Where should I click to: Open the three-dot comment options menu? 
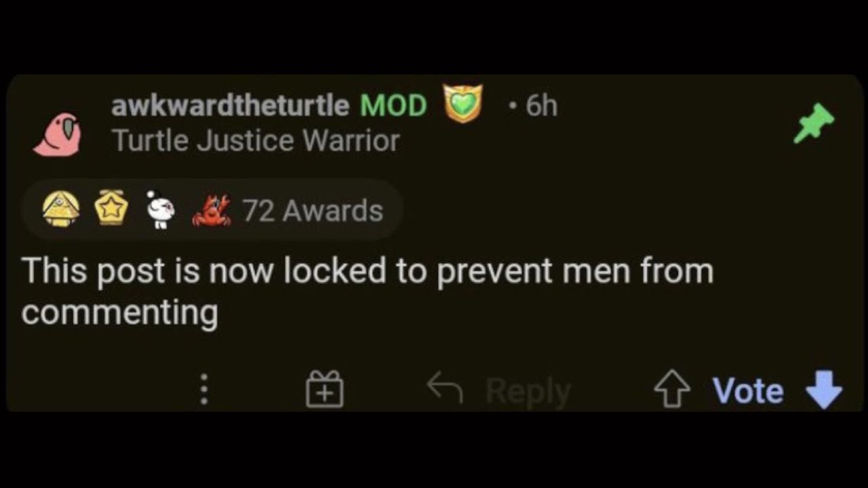pos(204,390)
